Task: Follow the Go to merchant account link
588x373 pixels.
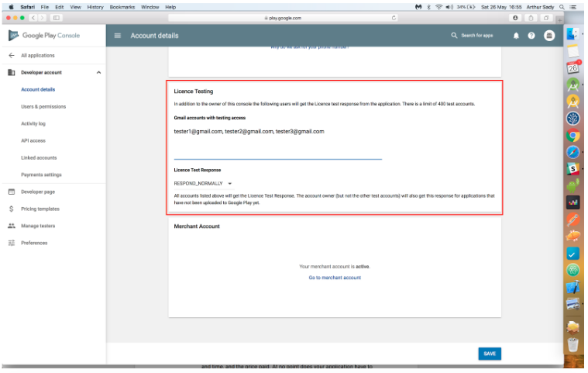Action: (x=334, y=278)
